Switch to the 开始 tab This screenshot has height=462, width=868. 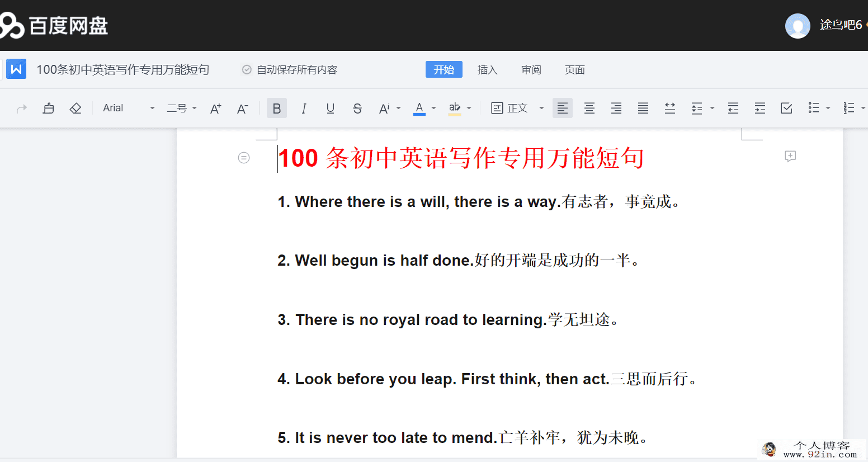click(x=444, y=69)
